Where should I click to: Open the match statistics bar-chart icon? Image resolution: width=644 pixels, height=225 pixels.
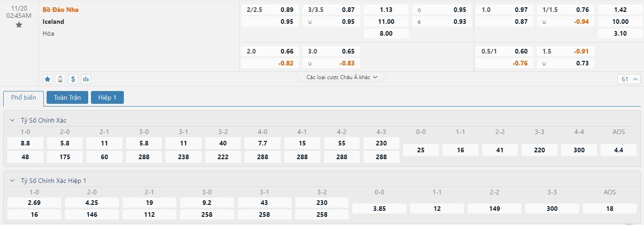pos(86,79)
